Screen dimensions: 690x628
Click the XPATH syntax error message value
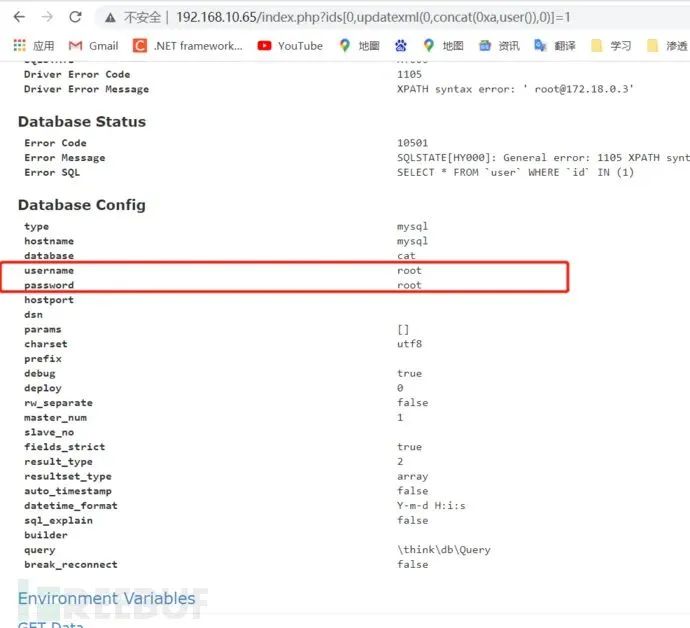[515, 89]
